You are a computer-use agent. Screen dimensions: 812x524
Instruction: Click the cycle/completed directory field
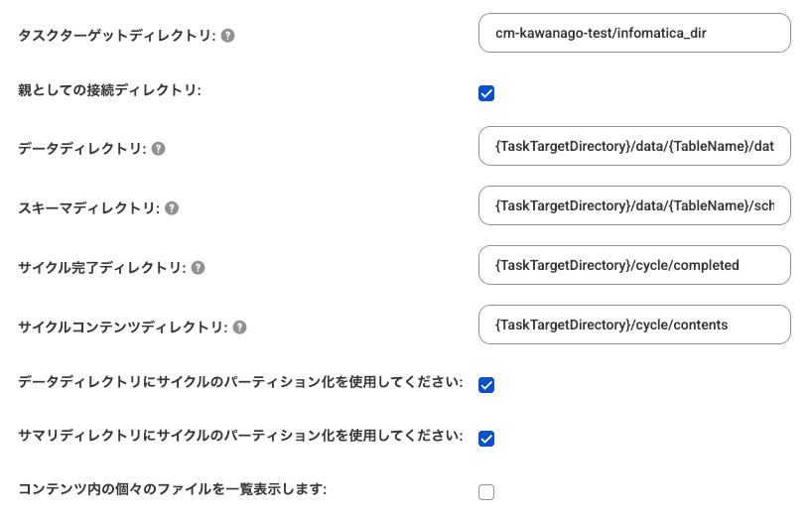634,265
